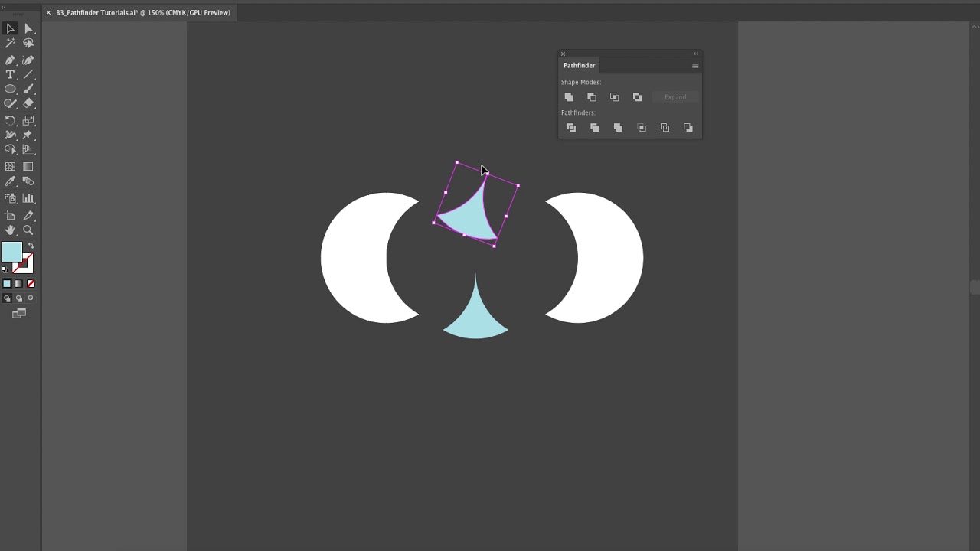Viewport: 980px width, 551px height.
Task: Select the Line Segment tool
Action: 28,75
